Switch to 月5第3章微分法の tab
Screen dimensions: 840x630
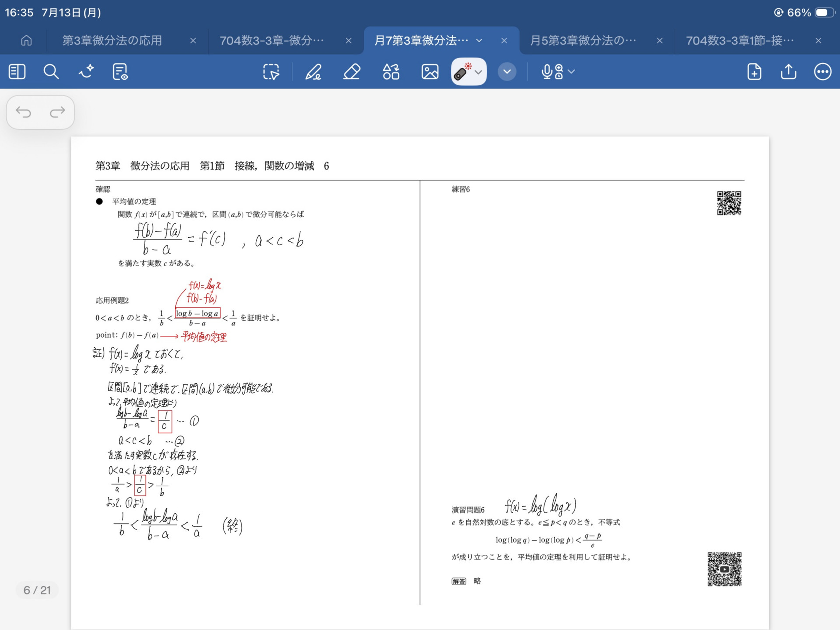[x=583, y=41]
